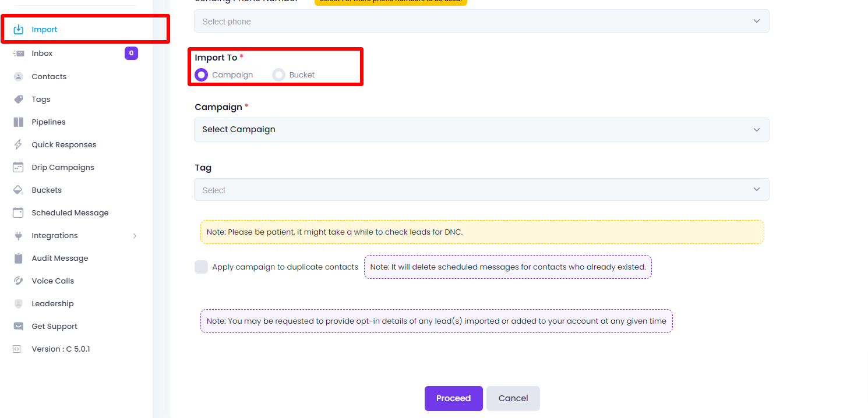Open the Tag select dropdown
This screenshot has height=418, width=868.
click(x=481, y=189)
